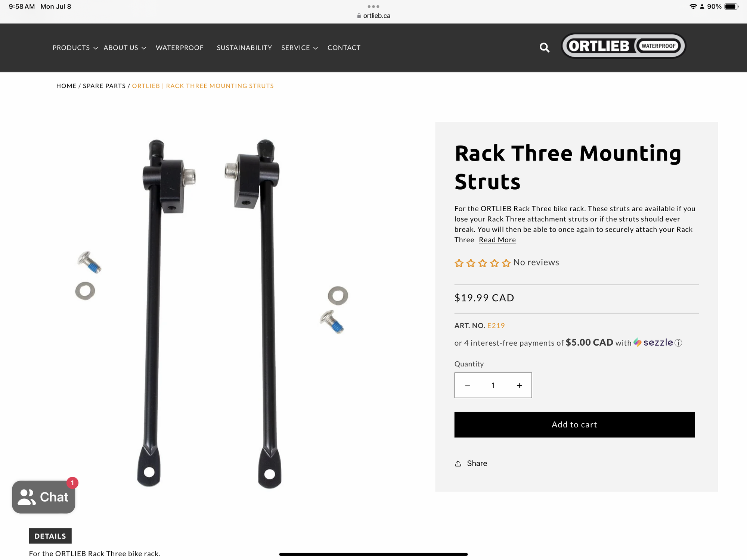Open the search magnifier icon
Viewport: 747px width, 560px height.
(544, 47)
